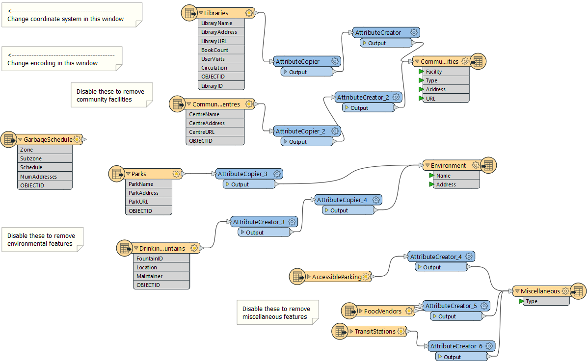Open AttributeCopier_2 parameters gear

pyautogui.click(x=335, y=131)
